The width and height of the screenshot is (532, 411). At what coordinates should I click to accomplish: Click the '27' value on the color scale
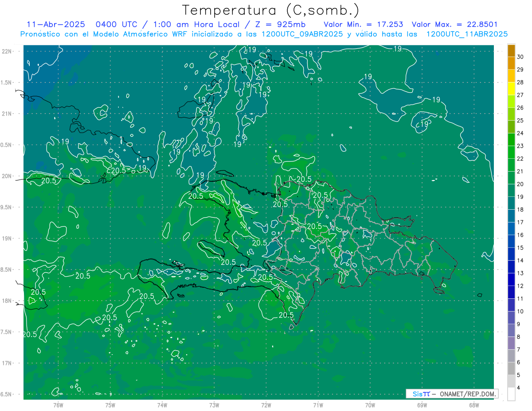(x=520, y=95)
